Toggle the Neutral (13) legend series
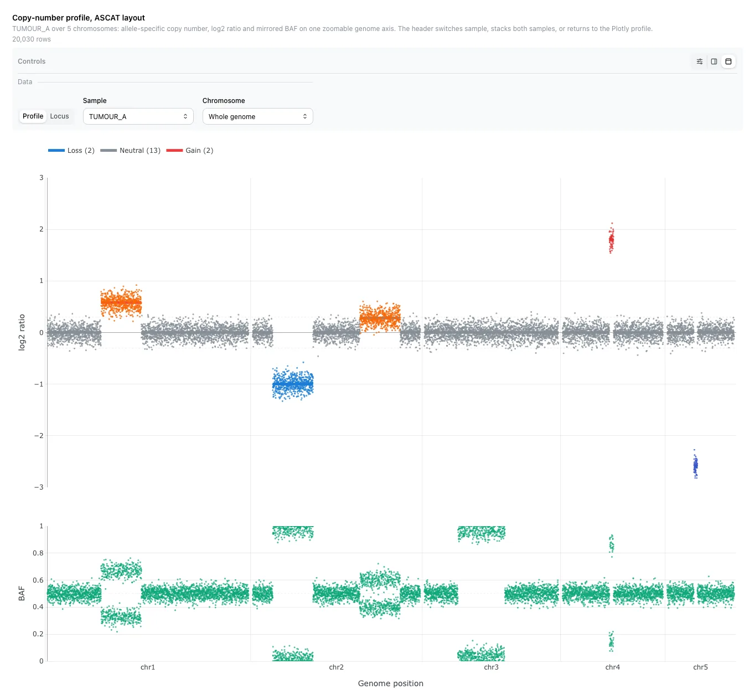 click(x=131, y=151)
